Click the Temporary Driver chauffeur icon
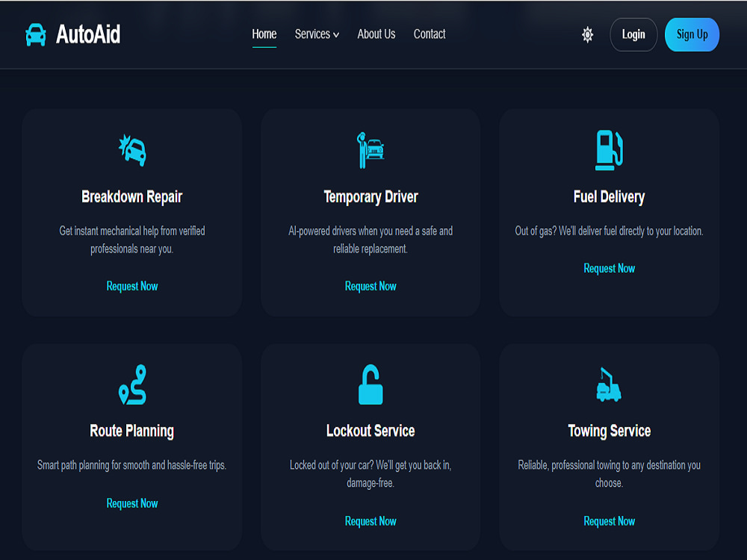Viewport: 747px width, 560px height. click(x=371, y=150)
